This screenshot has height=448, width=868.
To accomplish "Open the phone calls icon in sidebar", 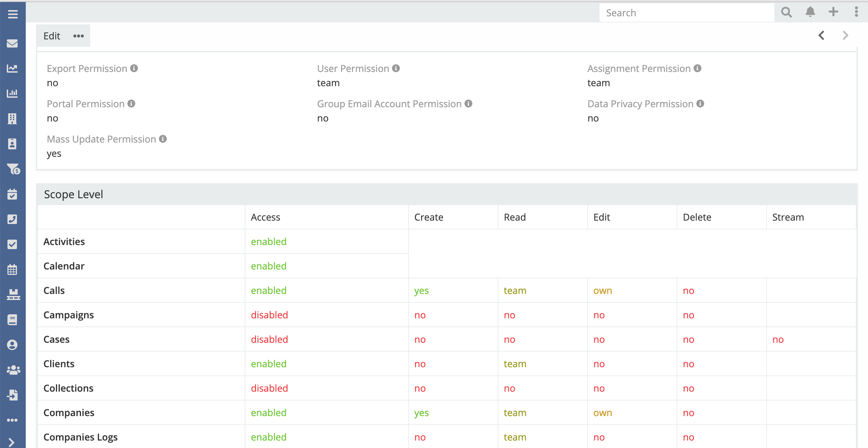I will click(13, 219).
